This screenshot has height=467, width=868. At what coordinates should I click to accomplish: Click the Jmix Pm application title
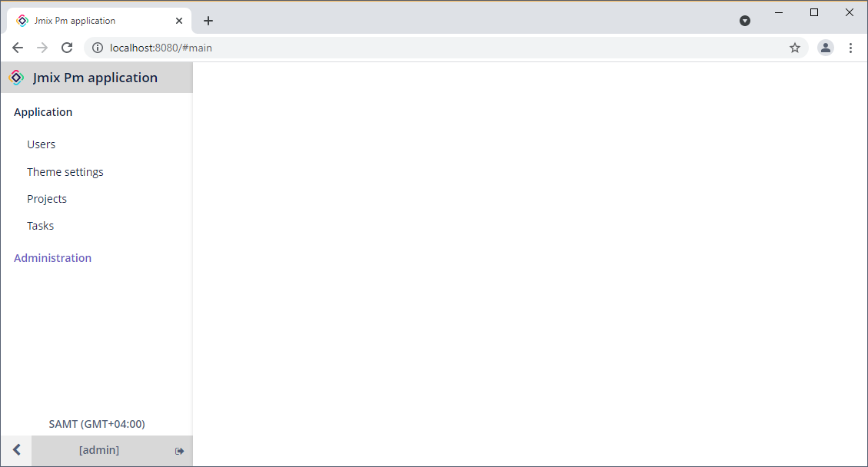95,78
